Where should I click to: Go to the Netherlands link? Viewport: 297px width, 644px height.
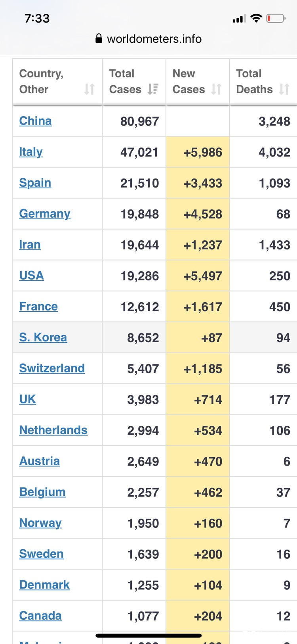[x=53, y=430]
